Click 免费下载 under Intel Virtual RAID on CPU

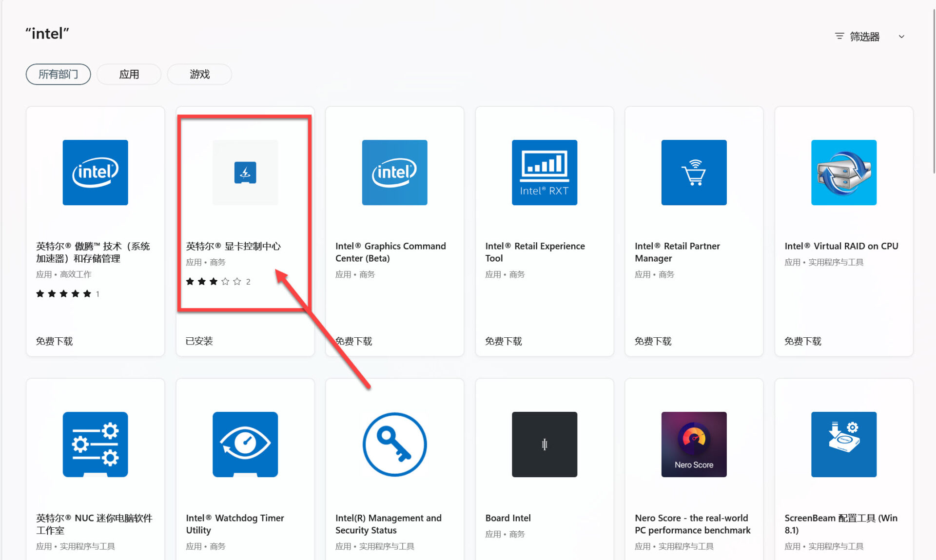[x=802, y=341]
